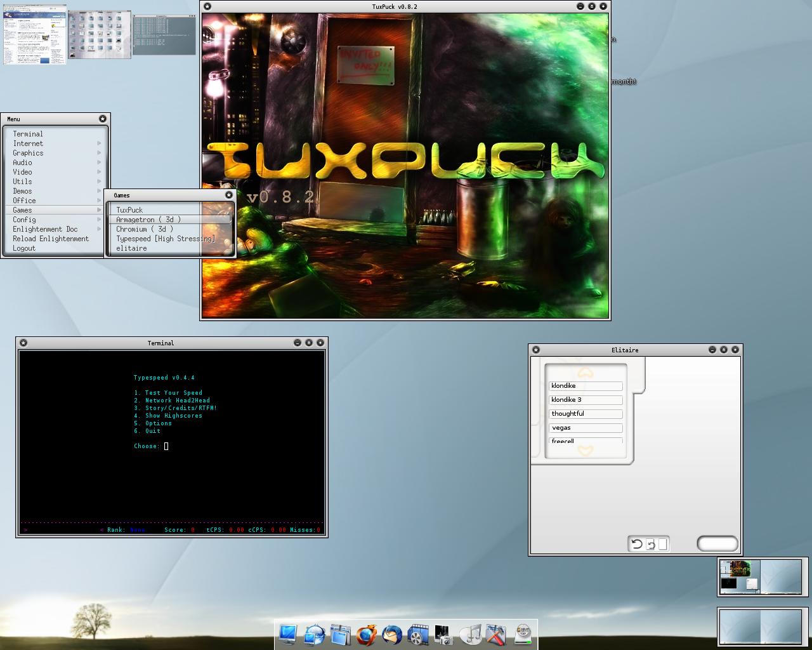Expand the Enlightenment Doc submenu arrow

coord(100,229)
